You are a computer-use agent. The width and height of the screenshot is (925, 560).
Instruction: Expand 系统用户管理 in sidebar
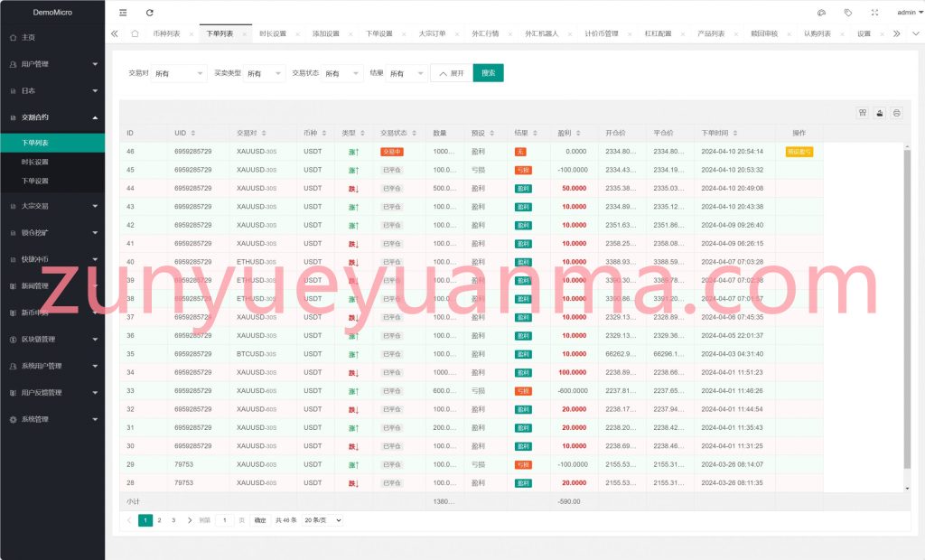52,366
